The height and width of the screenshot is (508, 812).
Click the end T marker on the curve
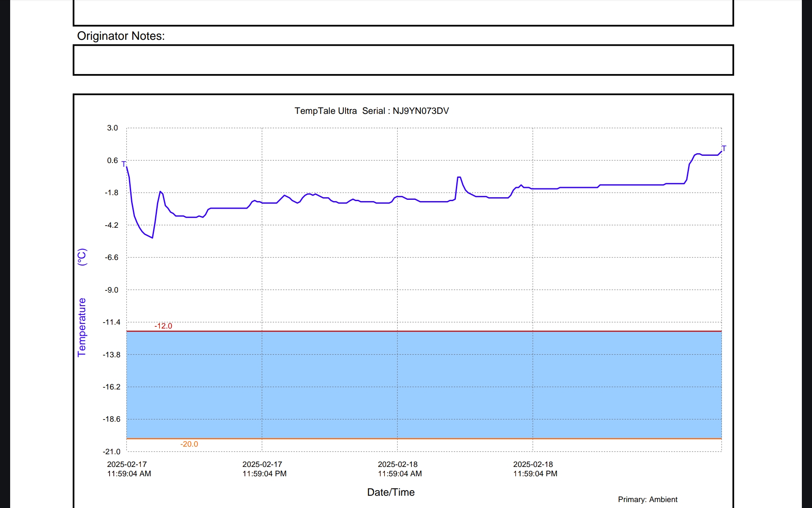pos(724,148)
